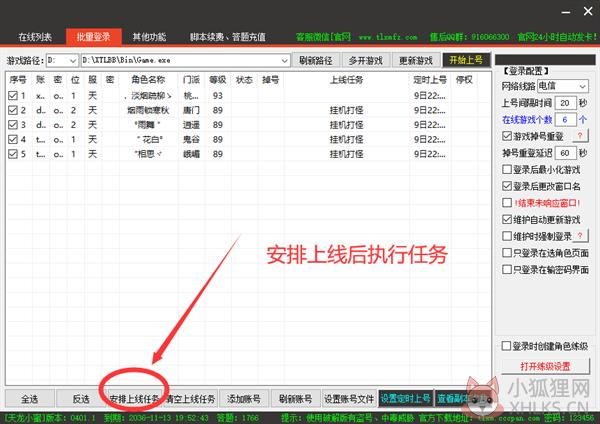Viewport: 600px width, 424px height.
Task: Click the 等级 column header
Action: point(218,80)
